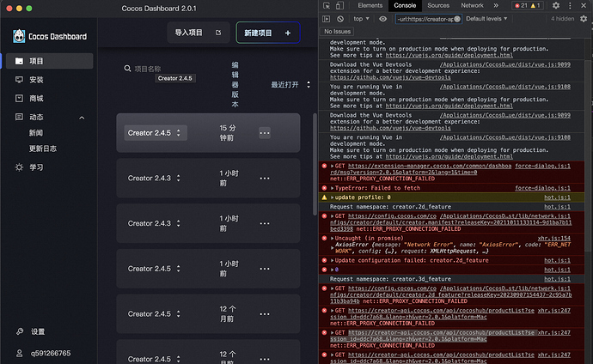Open DevTools settings gear in top bar

(555, 6)
